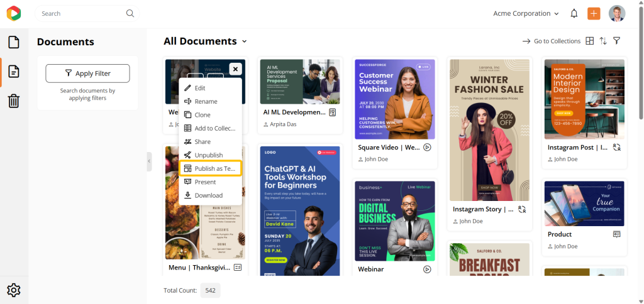Image resolution: width=644 pixels, height=304 pixels.
Task: Click the notification bell icon
Action: pyautogui.click(x=574, y=14)
